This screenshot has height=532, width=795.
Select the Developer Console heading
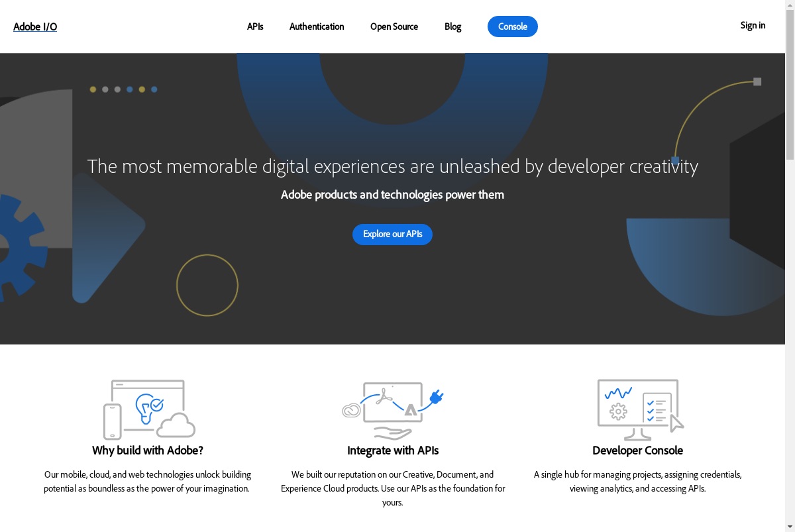click(x=637, y=451)
